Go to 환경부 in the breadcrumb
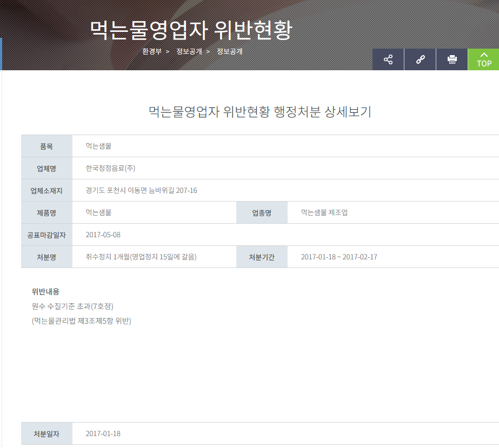Screen dimensions: 499x448 tap(152, 51)
